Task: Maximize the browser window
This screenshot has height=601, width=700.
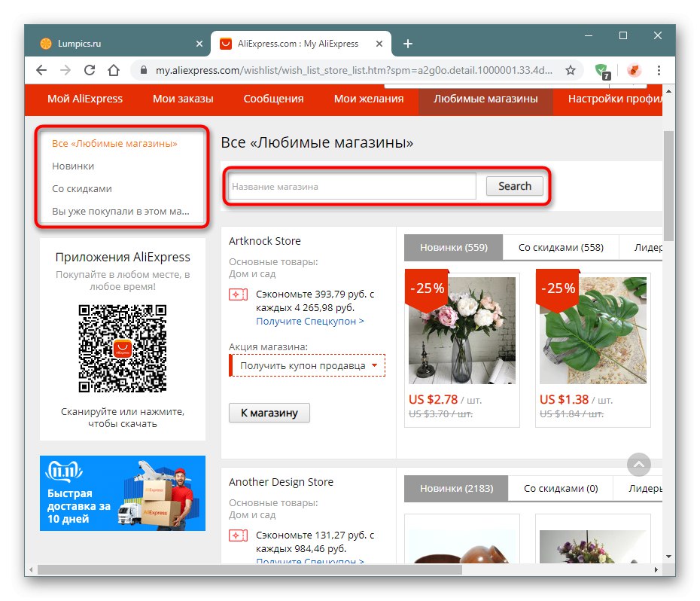Action: [623, 35]
